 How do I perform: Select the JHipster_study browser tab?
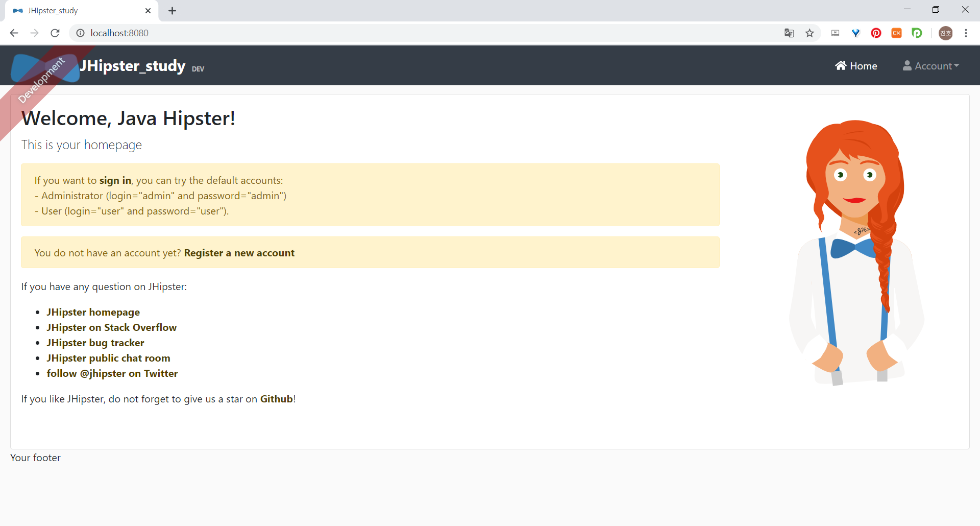[x=82, y=11]
